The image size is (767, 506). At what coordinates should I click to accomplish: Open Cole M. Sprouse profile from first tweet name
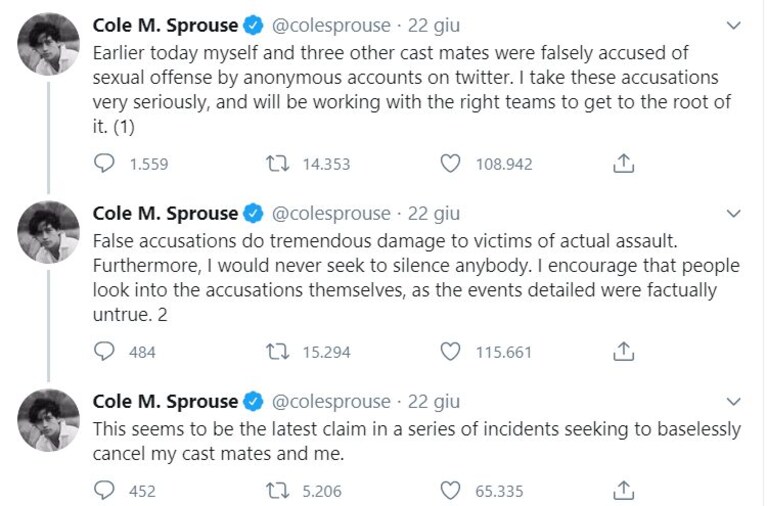[165, 25]
